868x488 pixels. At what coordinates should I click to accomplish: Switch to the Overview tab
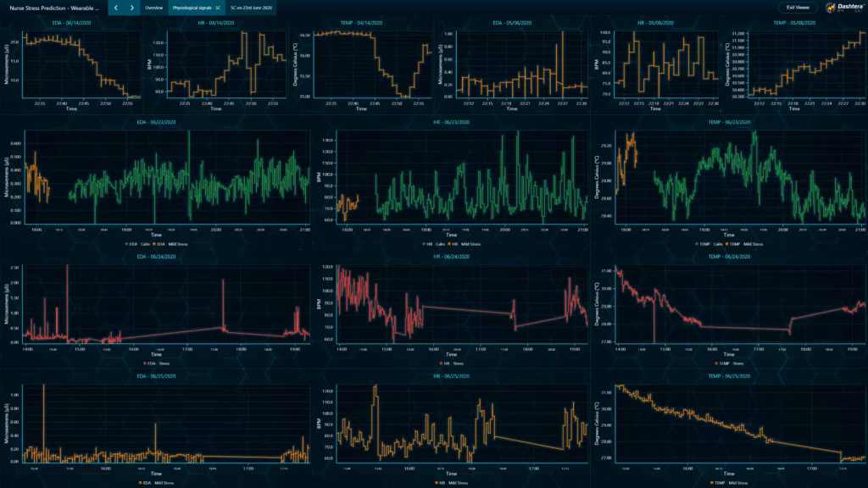tap(153, 8)
